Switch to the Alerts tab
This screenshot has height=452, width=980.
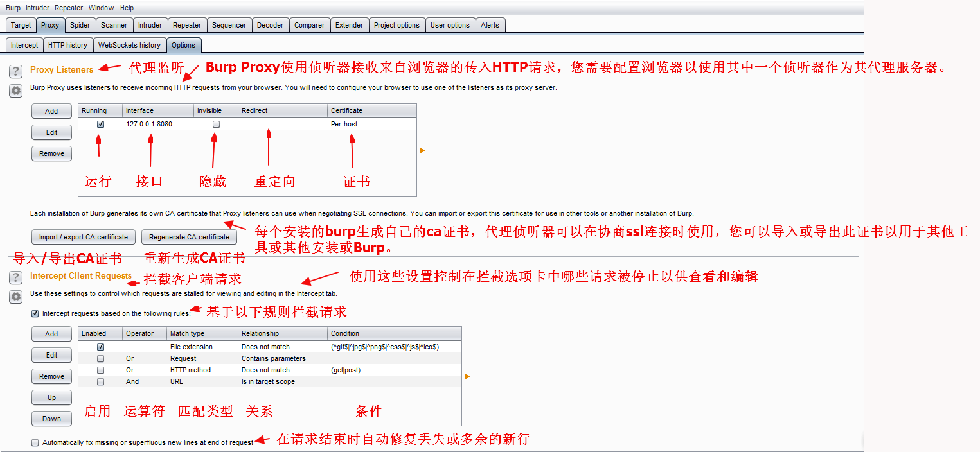[x=490, y=25]
